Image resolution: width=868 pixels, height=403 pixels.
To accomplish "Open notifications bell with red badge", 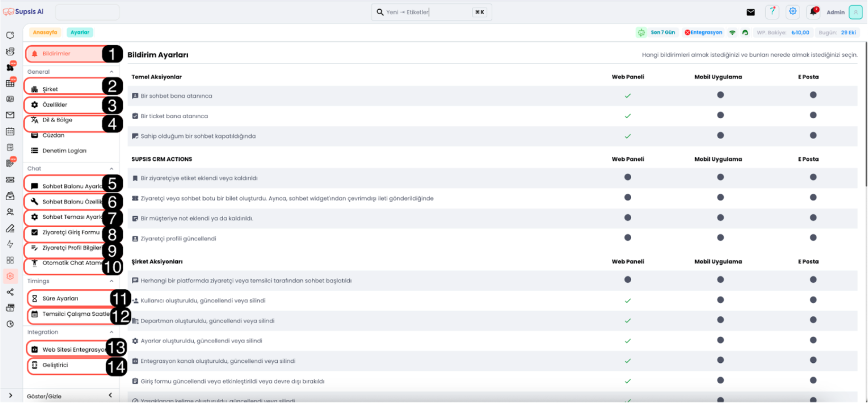I will (x=814, y=11).
